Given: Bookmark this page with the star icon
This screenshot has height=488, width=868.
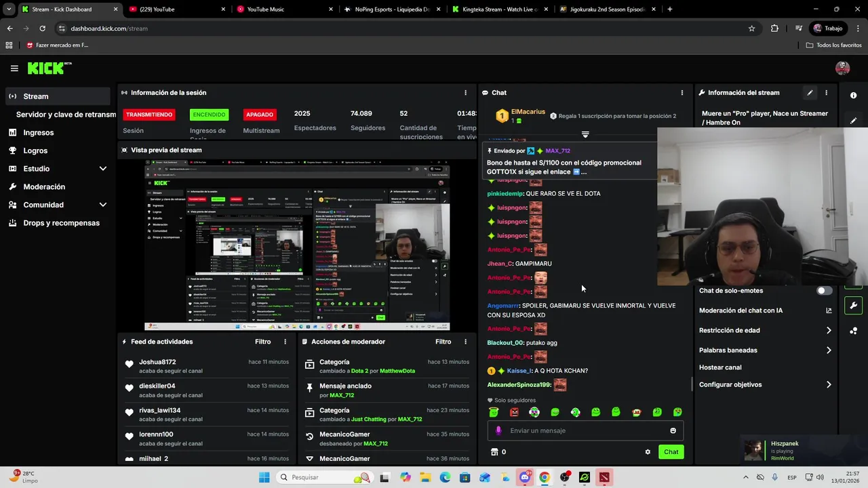Looking at the screenshot, I should tap(751, 28).
